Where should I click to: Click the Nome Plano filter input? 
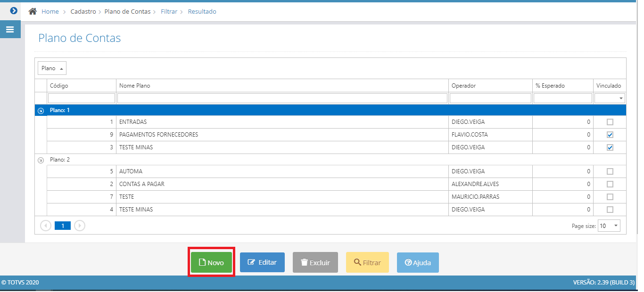click(x=282, y=98)
